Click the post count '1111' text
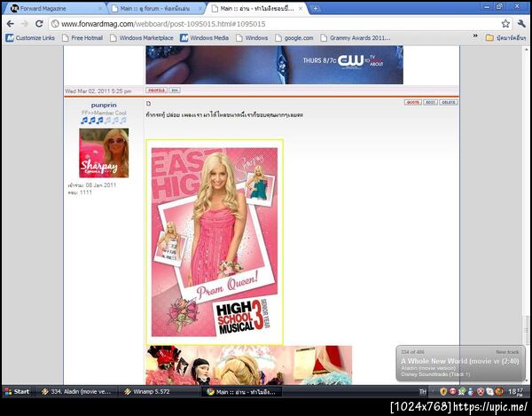The width and height of the screenshot is (532, 416). pyautogui.click(x=86, y=192)
